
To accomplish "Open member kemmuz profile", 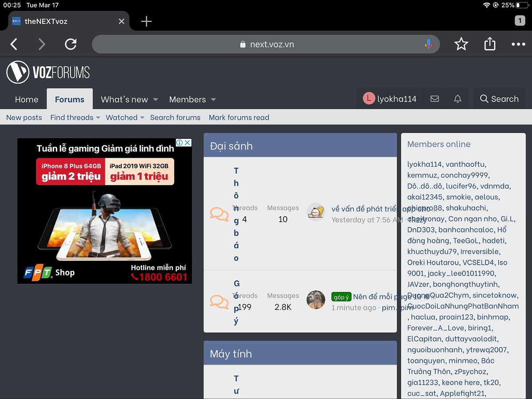I will 422,175.
